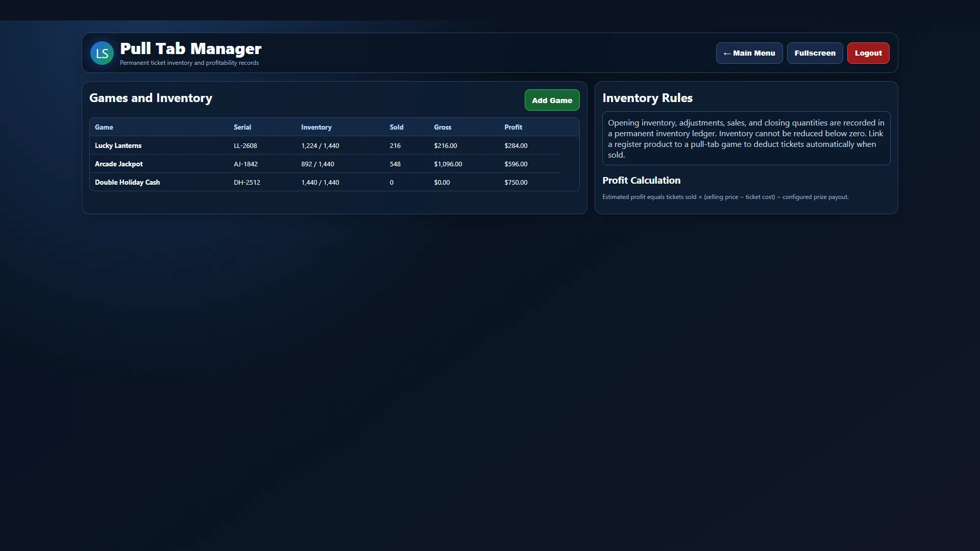Click inventory value 1,440 / 1,440
This screenshot has height=551, width=980.
click(x=320, y=182)
